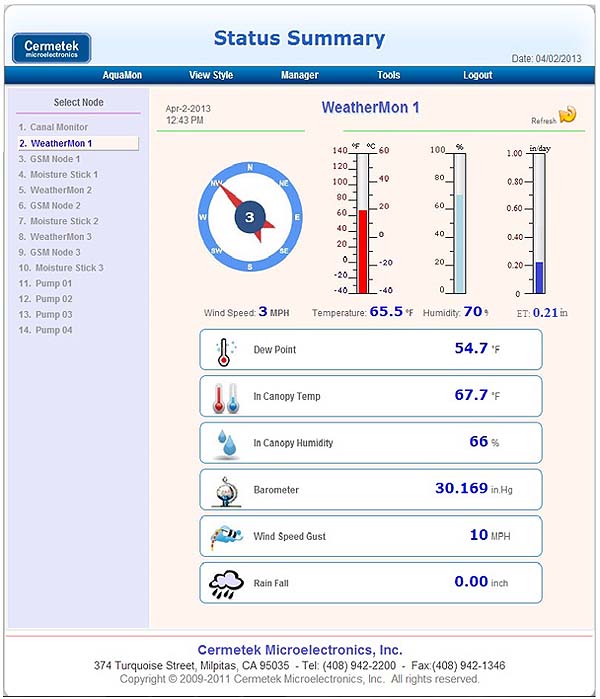Select node 3. GSM Node 1
Viewport: 600px width, 699px height.
pyautogui.click(x=49, y=159)
